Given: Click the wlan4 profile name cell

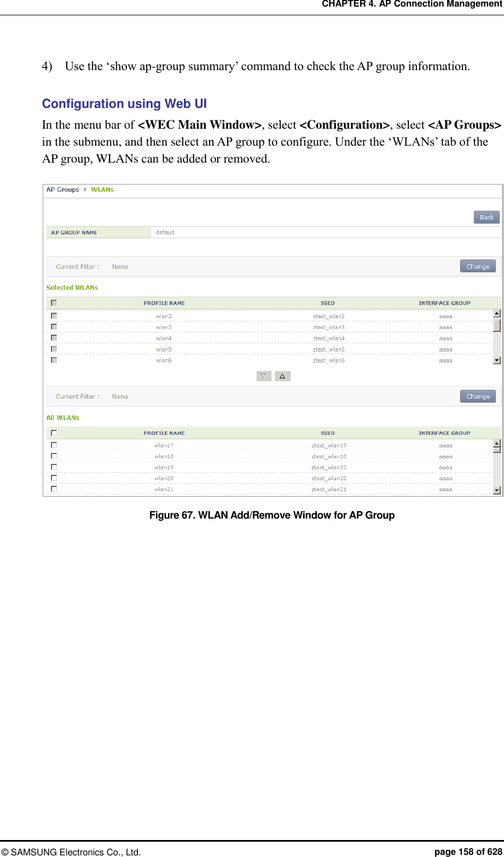Looking at the screenshot, I should pos(164,338).
